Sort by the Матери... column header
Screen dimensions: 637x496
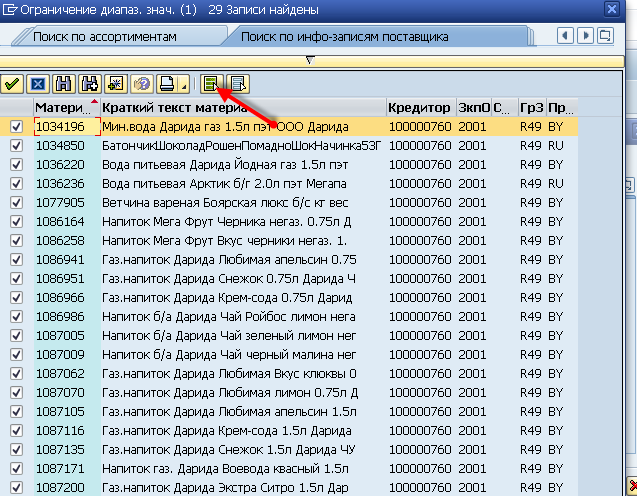pos(67,108)
